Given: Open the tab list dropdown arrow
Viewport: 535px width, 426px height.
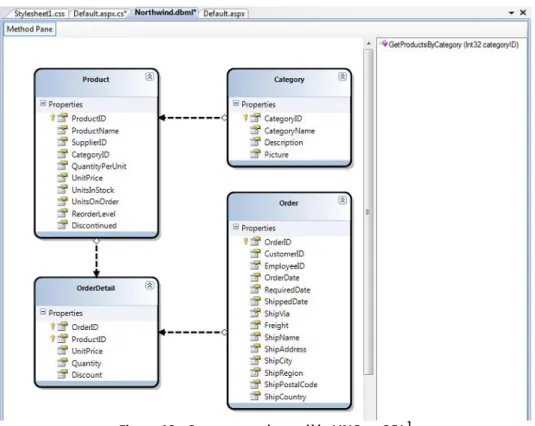Looking at the screenshot, I should tap(511, 13).
